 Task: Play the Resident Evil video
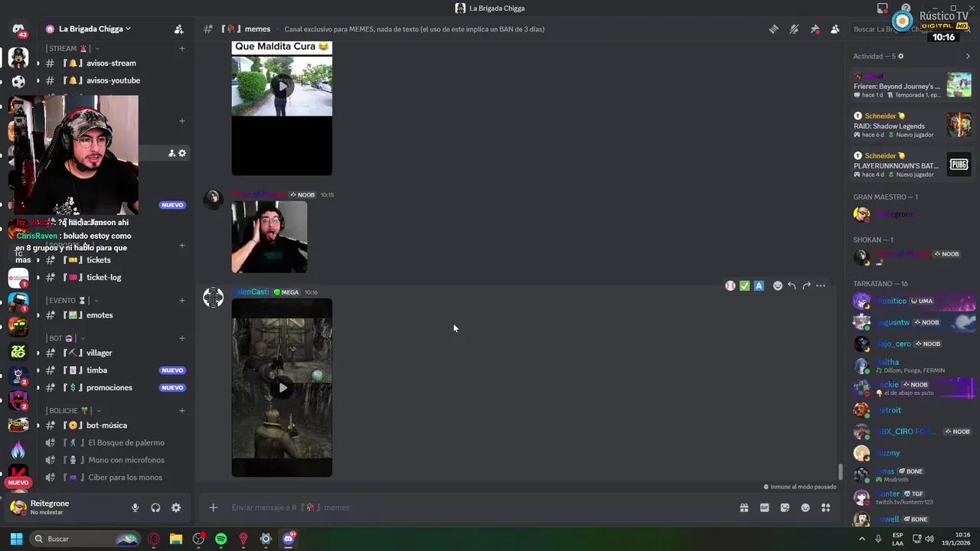283,387
